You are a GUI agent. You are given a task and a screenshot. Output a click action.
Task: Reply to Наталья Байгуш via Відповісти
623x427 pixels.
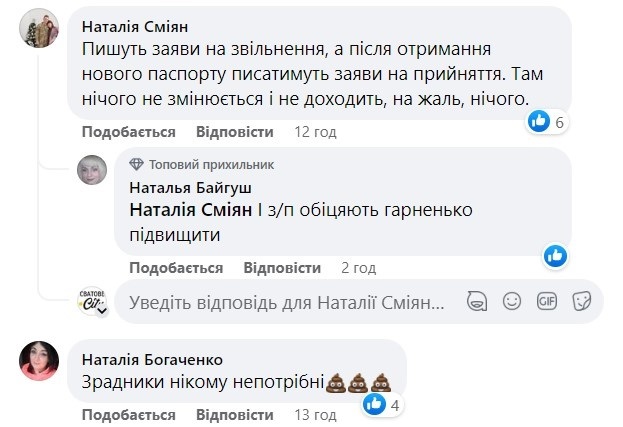click(283, 268)
